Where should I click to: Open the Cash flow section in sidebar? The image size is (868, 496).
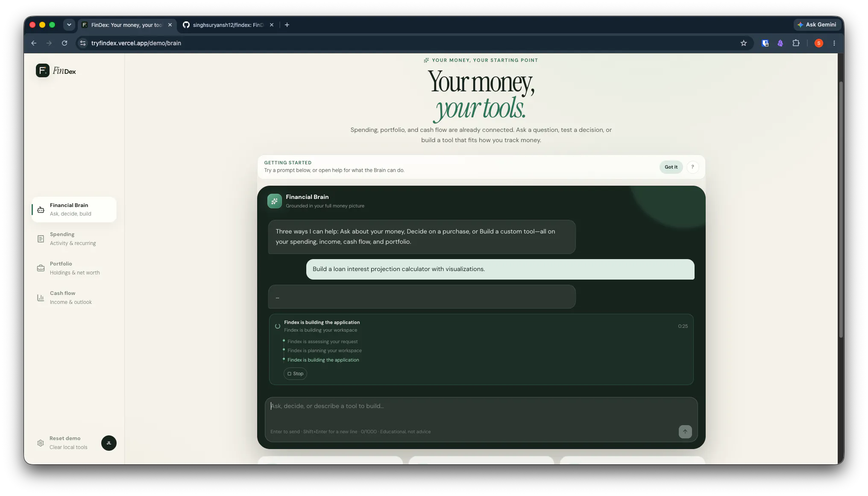(74, 298)
